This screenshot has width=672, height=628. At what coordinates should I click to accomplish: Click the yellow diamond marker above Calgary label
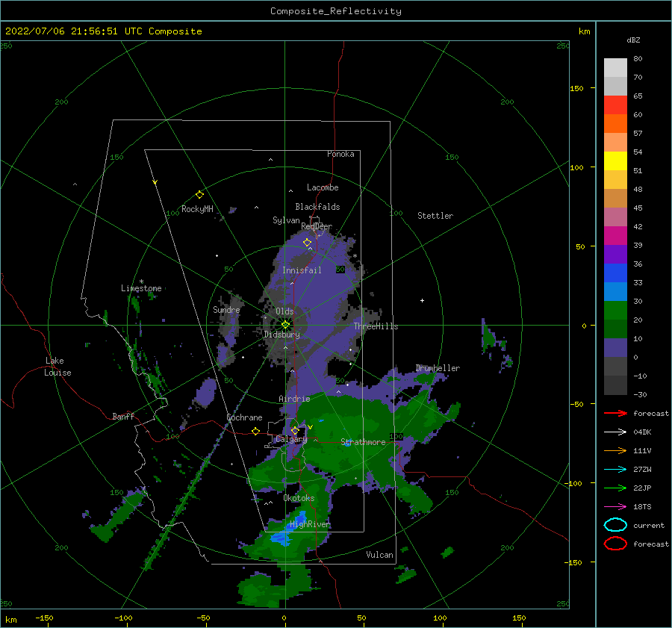295,430
